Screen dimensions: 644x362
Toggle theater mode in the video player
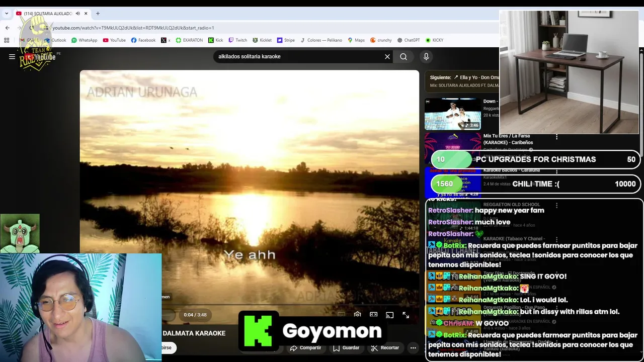click(x=373, y=315)
